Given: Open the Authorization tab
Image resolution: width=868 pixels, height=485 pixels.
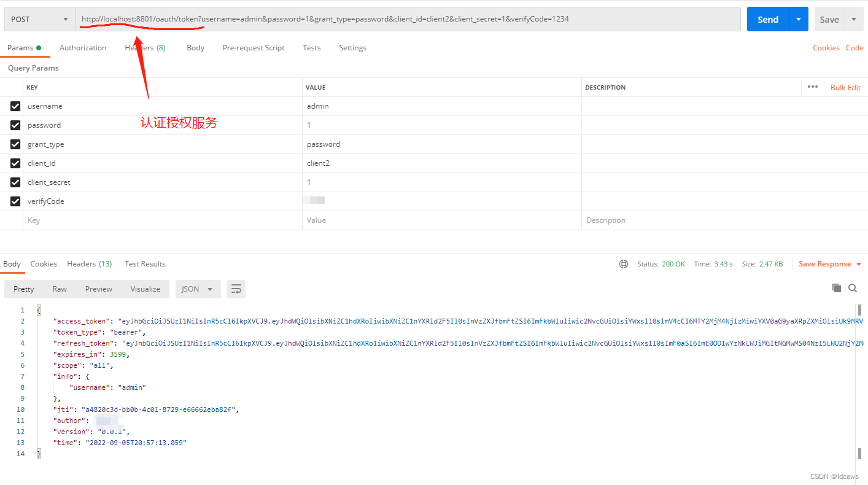Looking at the screenshot, I should click(83, 48).
